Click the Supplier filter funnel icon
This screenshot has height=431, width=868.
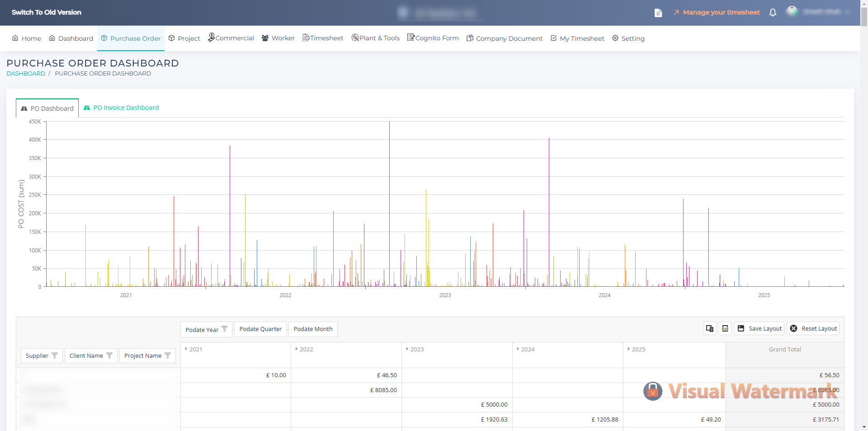(55, 355)
